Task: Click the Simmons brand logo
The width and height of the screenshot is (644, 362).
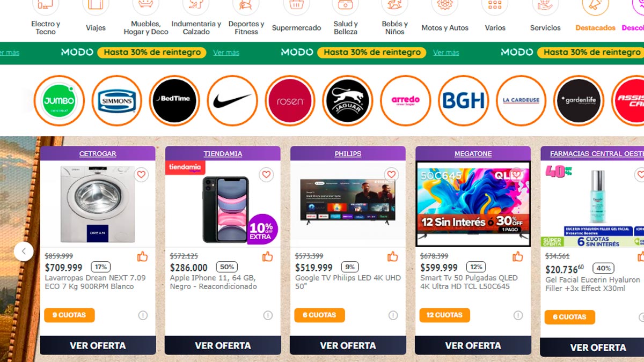Action: click(116, 101)
